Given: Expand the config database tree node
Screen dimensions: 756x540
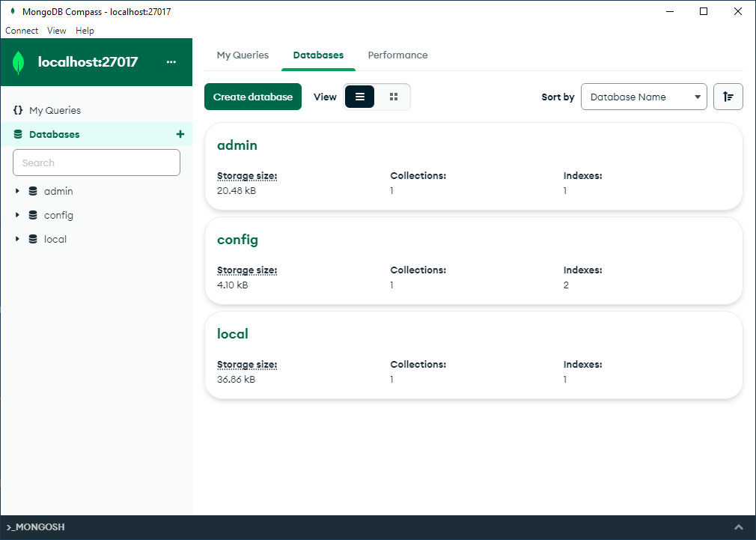Looking at the screenshot, I should click(x=17, y=215).
